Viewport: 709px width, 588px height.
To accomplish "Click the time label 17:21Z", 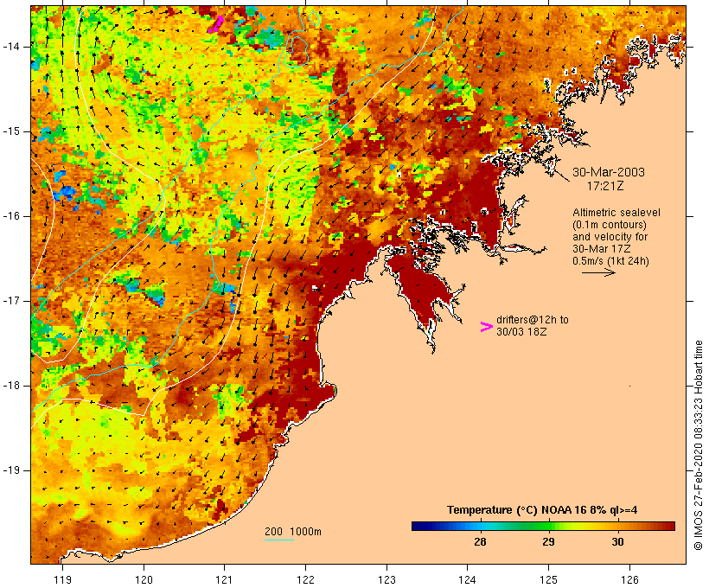I will [605, 186].
